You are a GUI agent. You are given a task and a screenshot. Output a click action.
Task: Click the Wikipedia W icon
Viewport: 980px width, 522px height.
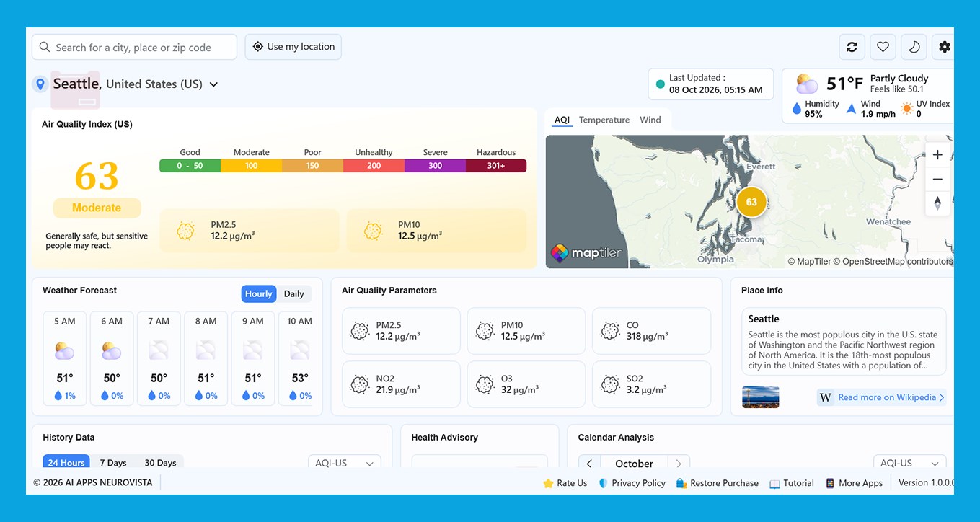[x=826, y=397]
